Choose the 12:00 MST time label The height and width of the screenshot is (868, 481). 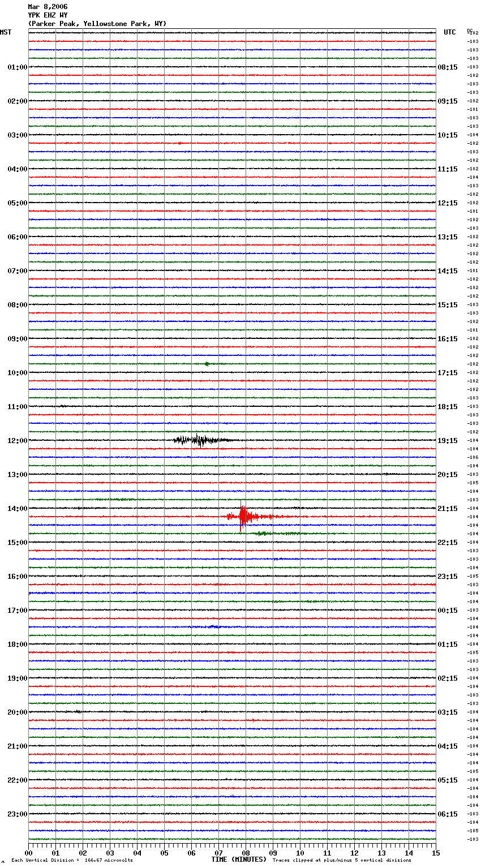click(x=17, y=441)
